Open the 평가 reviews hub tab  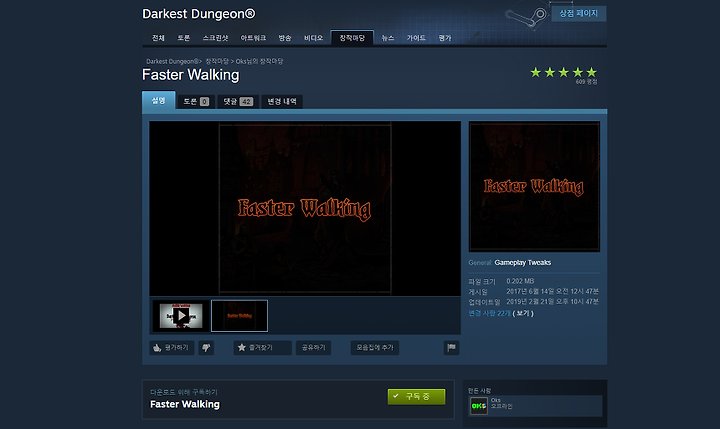click(x=444, y=38)
